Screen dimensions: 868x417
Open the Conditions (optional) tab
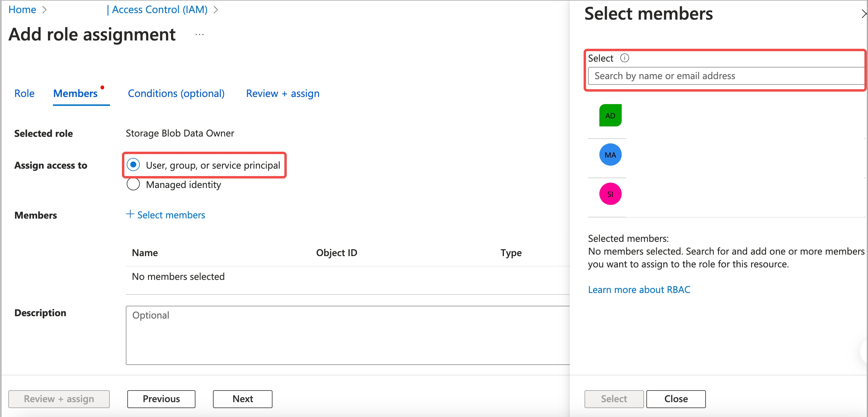point(176,93)
